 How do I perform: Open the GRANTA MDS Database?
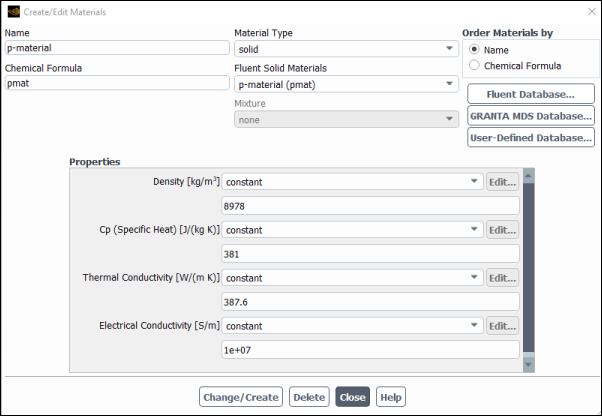click(x=531, y=116)
